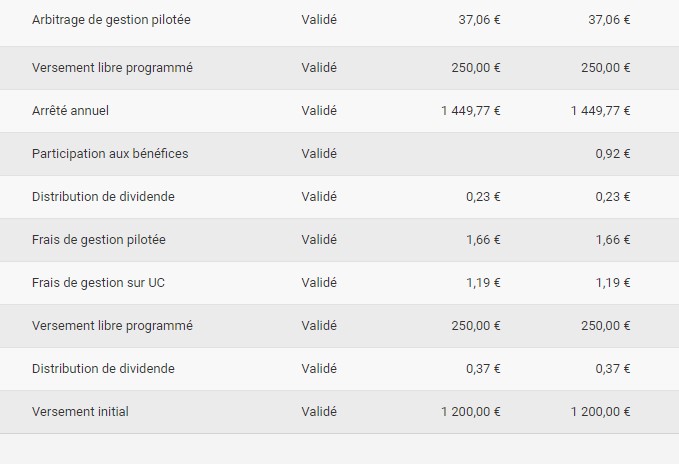
Task: Click the first 1 449,77 € amount
Action: pyautogui.click(x=470, y=111)
